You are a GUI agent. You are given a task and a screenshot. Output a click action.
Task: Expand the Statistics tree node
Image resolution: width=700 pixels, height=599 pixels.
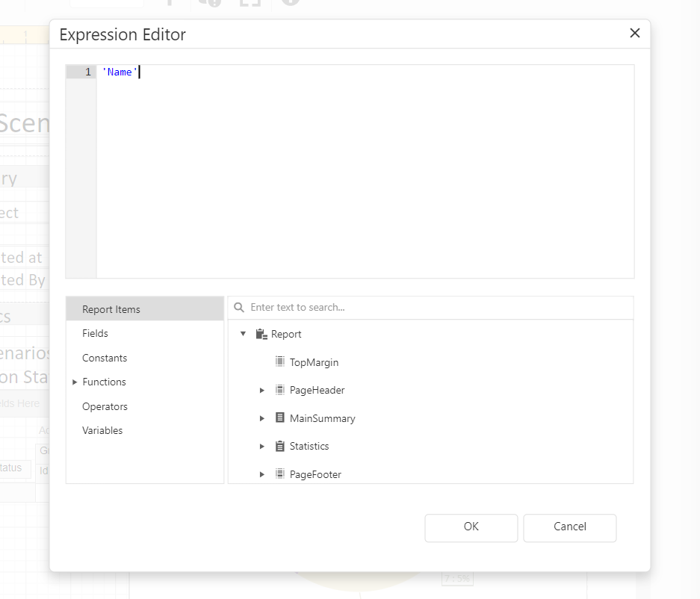pyautogui.click(x=262, y=447)
